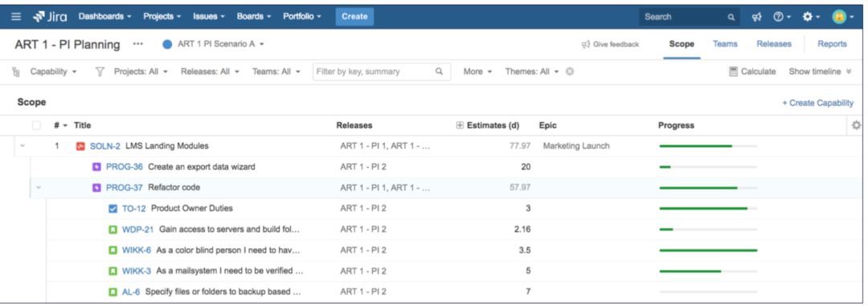
Task: Open the plan more-options ellipsis
Action: [138, 44]
